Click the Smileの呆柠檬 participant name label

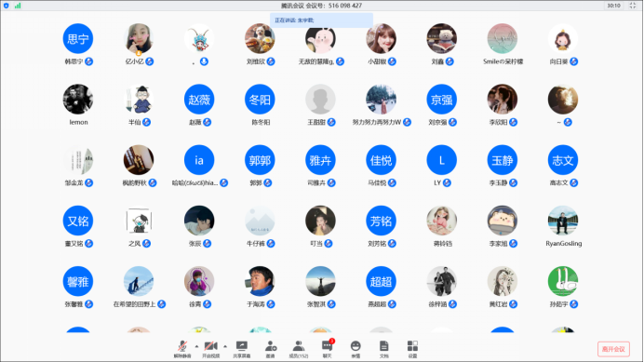point(503,61)
